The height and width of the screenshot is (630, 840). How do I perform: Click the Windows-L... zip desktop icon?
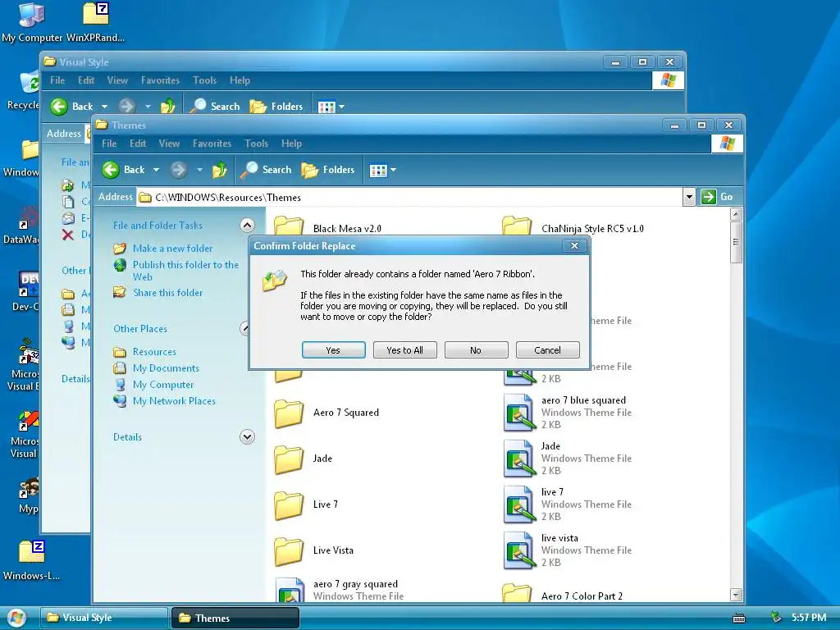click(32, 560)
